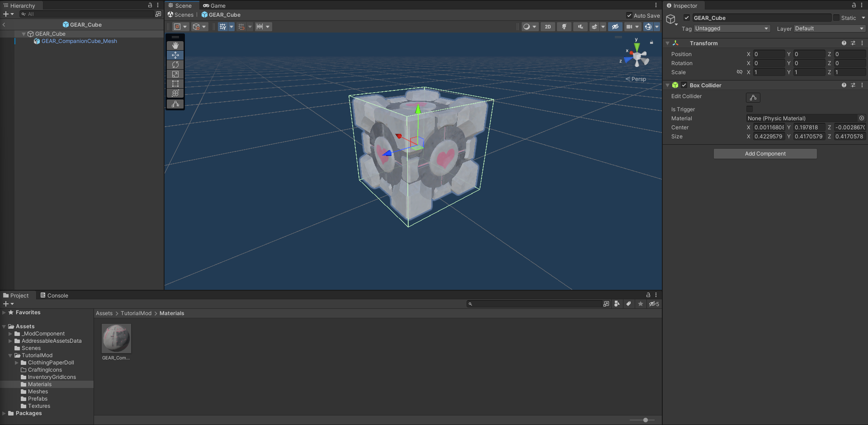Click snap increment ruler icon
Screen dimensions: 868x425
click(x=259, y=27)
